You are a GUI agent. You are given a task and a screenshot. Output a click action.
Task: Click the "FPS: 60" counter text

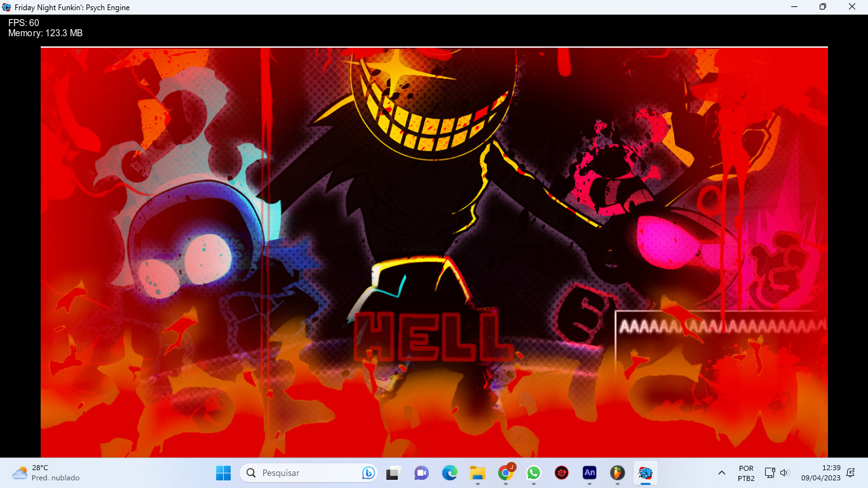(x=24, y=23)
